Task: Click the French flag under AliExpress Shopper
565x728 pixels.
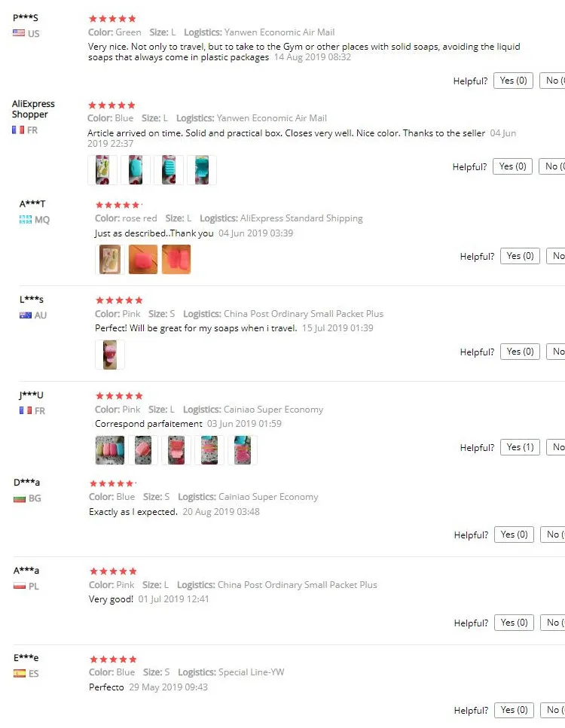Action: (x=18, y=130)
